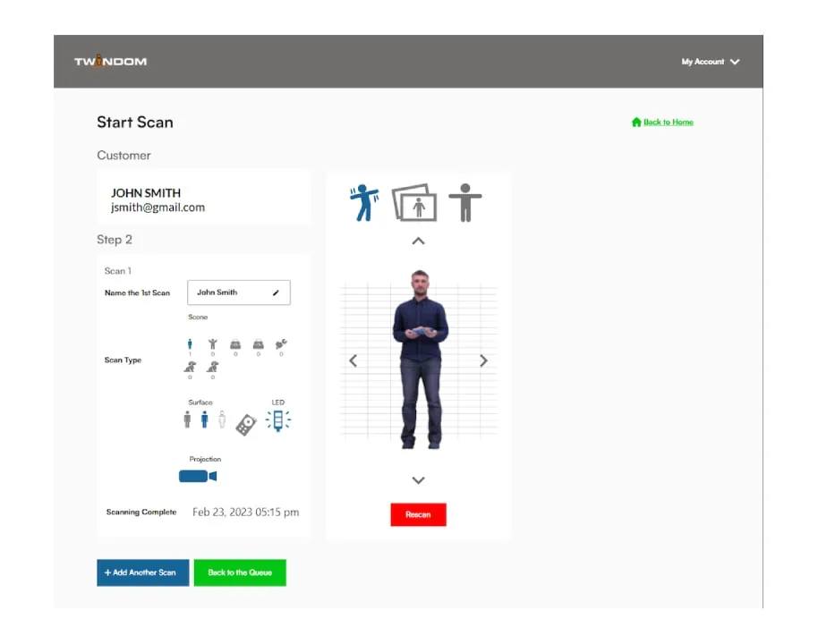Select the gray T-pose figure icon

click(464, 203)
